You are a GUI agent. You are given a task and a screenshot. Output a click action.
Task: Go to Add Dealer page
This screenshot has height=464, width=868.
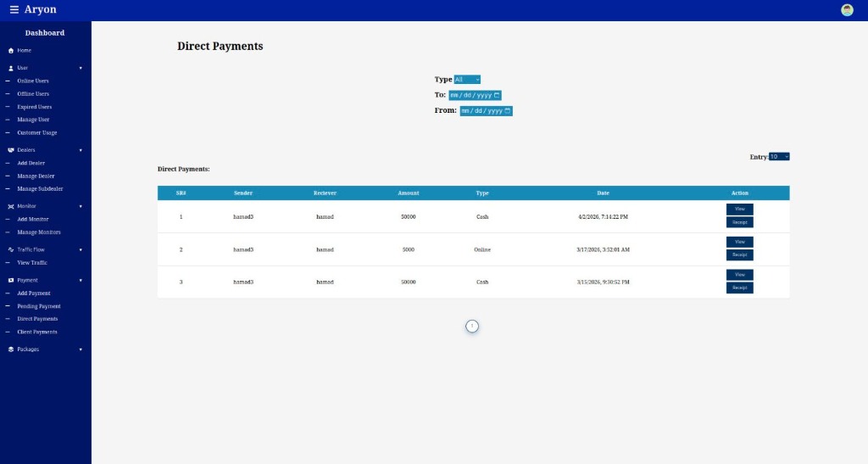31,164
